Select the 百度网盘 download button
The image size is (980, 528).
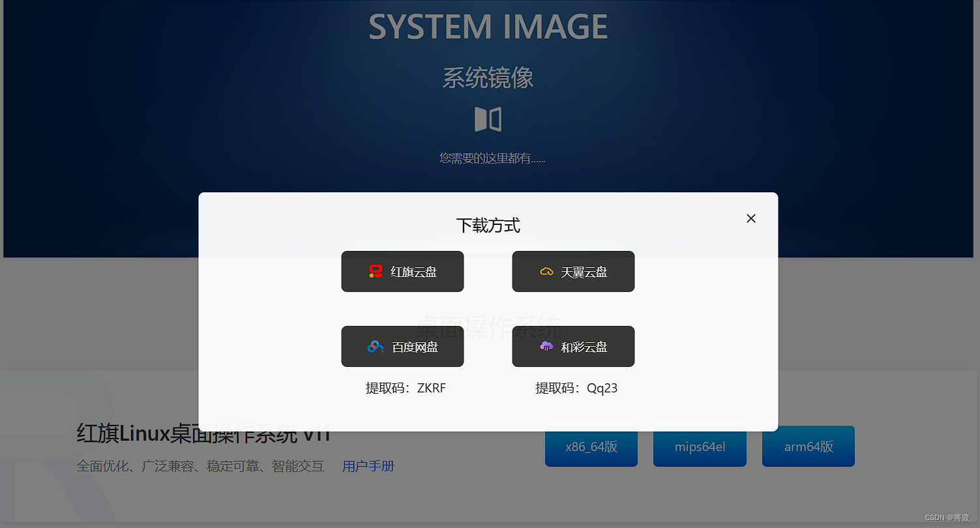[x=402, y=347]
